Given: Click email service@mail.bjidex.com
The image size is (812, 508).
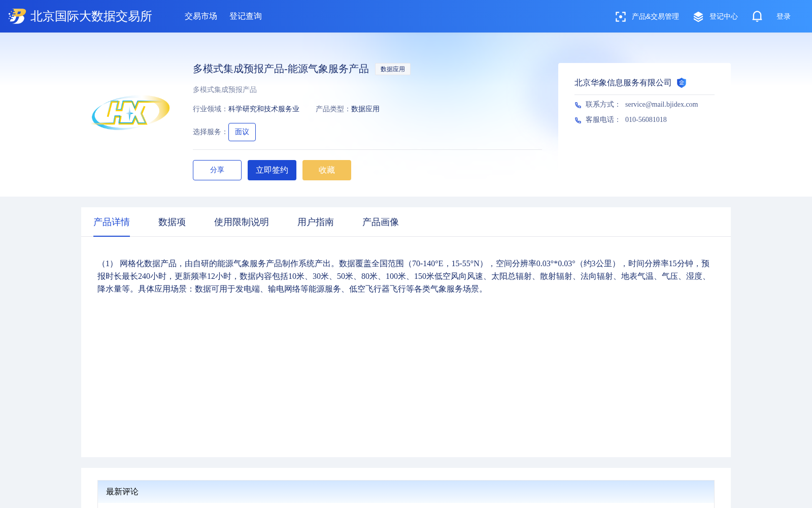Looking at the screenshot, I should click(662, 104).
